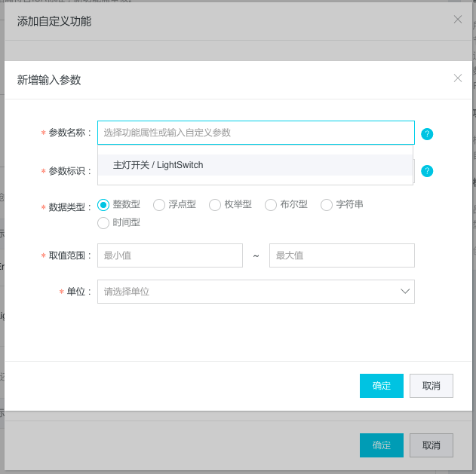
Task: Click help icon beside 参数名称 field
Action: pyautogui.click(x=427, y=134)
